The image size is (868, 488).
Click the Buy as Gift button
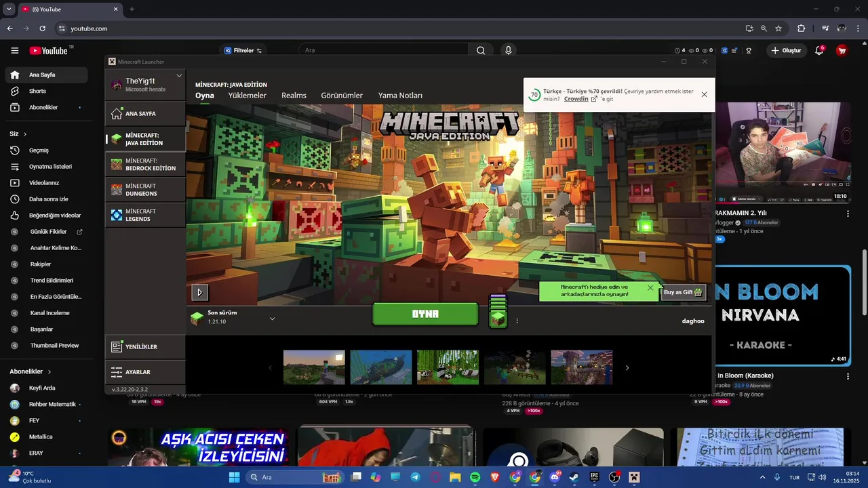684,292
